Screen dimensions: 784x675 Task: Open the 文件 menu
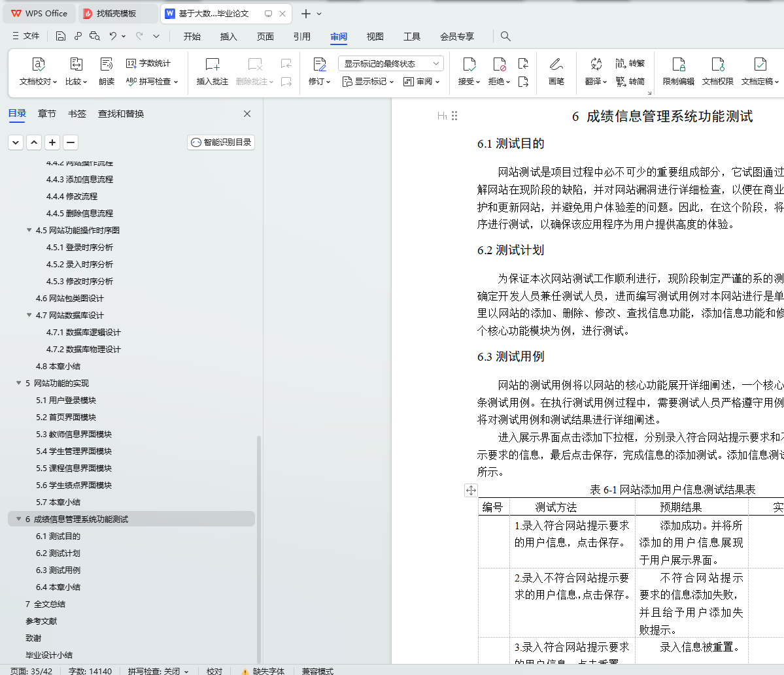tap(26, 36)
